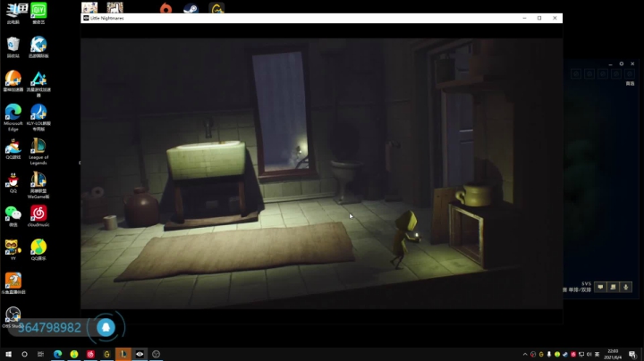Open the YY desktop shortcut

point(13,248)
